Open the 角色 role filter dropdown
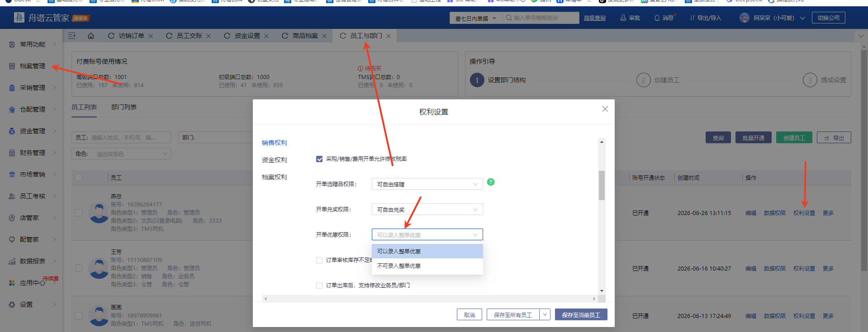Viewport: 868px width, 332px height. [x=121, y=154]
